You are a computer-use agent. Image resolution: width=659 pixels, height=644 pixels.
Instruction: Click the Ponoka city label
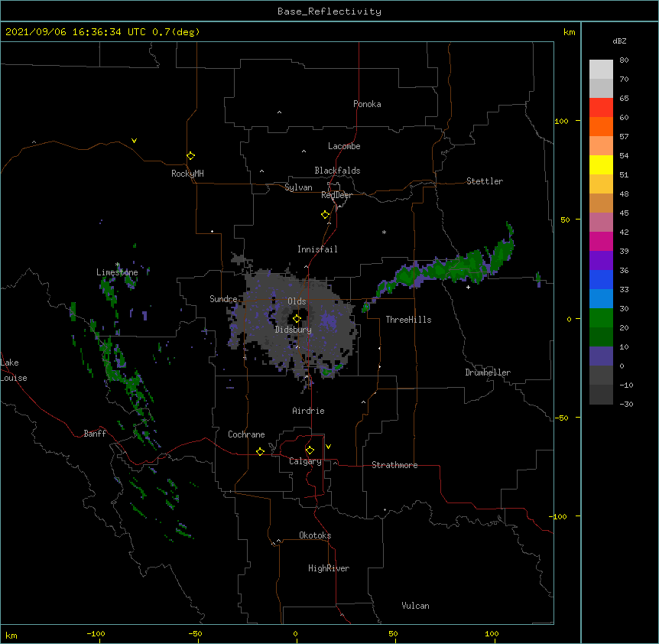367,104
